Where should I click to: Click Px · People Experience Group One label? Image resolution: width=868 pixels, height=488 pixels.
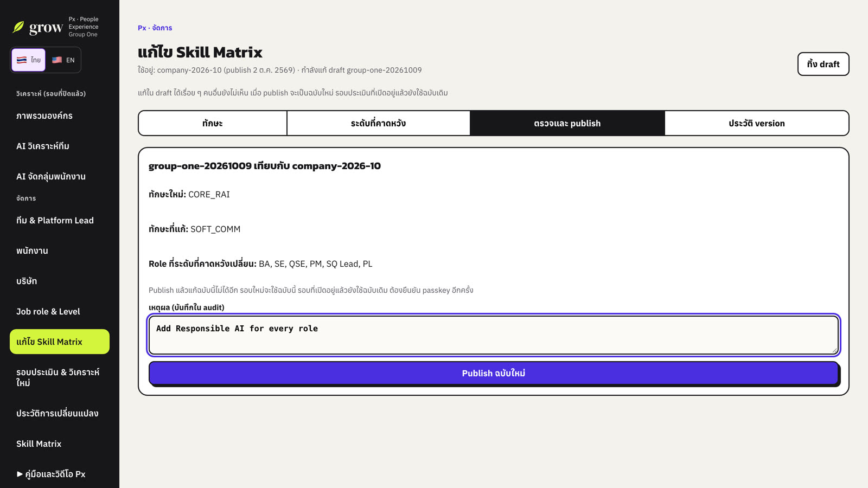tap(84, 27)
